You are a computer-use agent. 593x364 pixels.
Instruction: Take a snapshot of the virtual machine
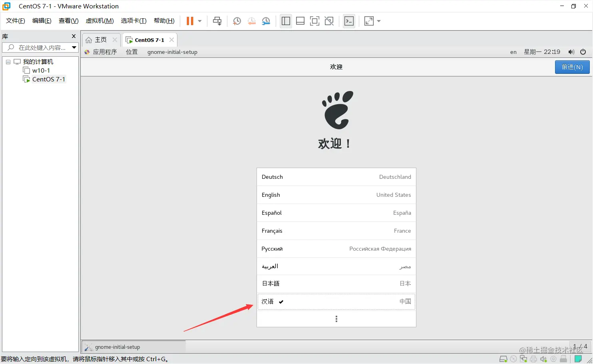237,21
